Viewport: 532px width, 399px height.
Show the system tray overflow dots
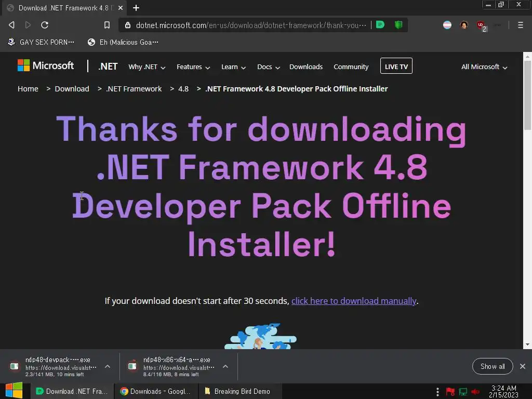pyautogui.click(x=437, y=392)
